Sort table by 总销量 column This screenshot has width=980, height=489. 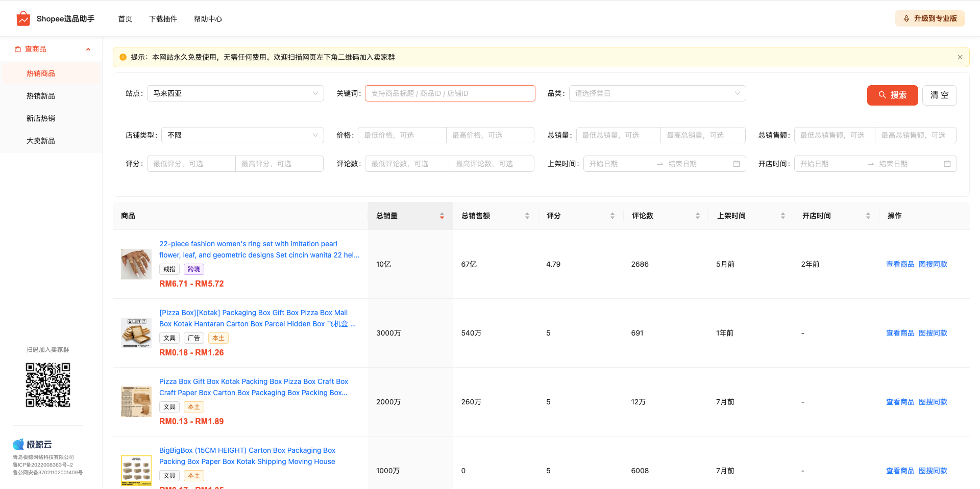click(x=442, y=216)
